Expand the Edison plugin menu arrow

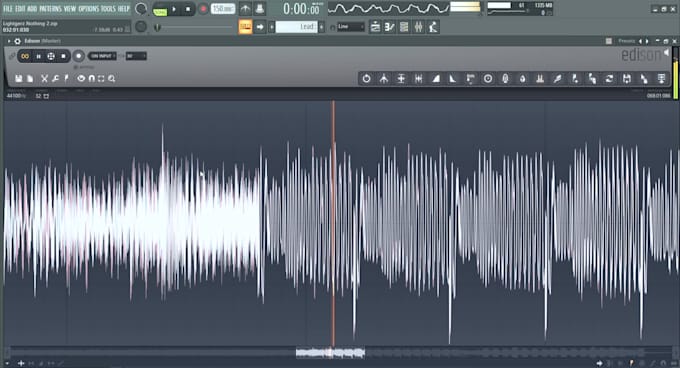click(x=9, y=41)
